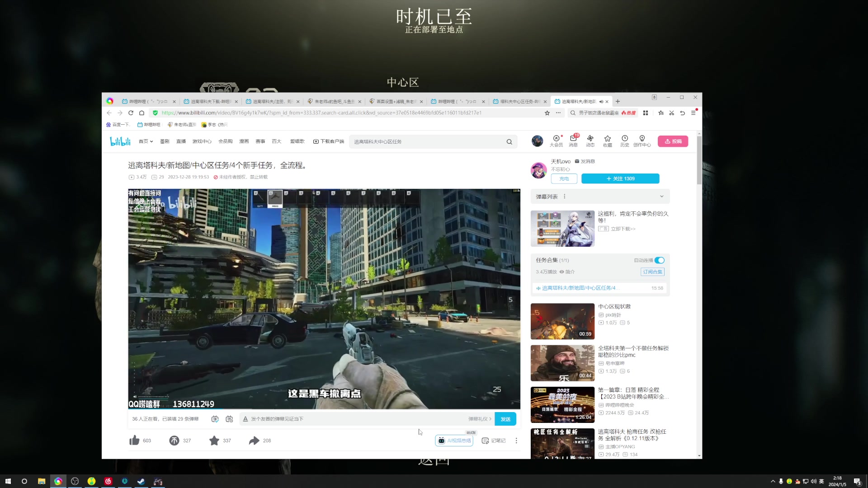Reload the page with browser refresh icon
The height and width of the screenshot is (488, 868).
click(131, 113)
